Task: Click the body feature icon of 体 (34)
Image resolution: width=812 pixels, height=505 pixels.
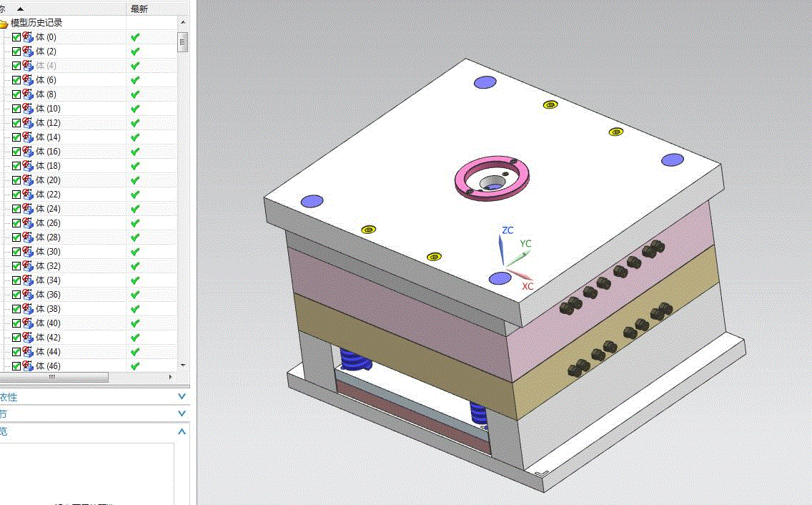Action: 28,280
